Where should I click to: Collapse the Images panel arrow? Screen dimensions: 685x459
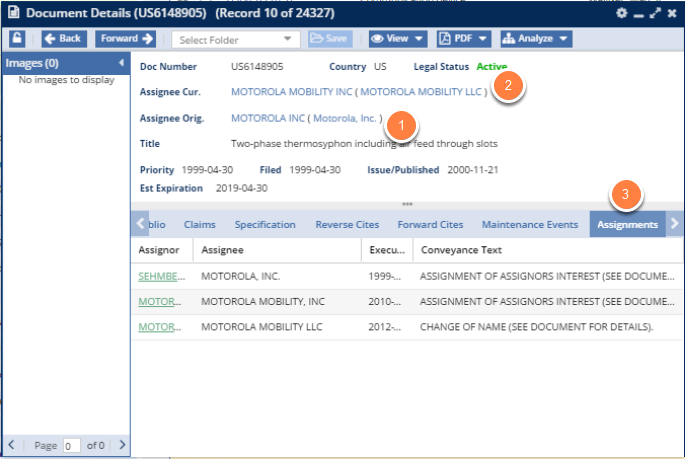121,63
